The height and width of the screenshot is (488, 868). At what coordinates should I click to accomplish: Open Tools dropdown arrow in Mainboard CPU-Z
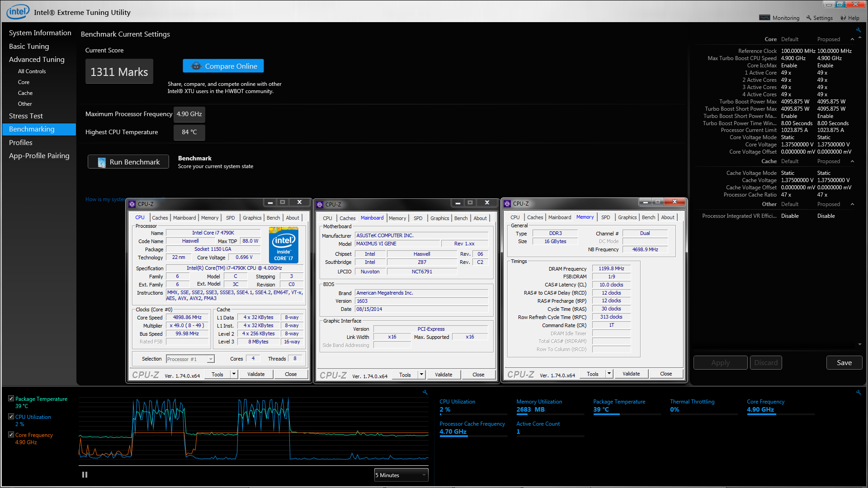pos(421,375)
